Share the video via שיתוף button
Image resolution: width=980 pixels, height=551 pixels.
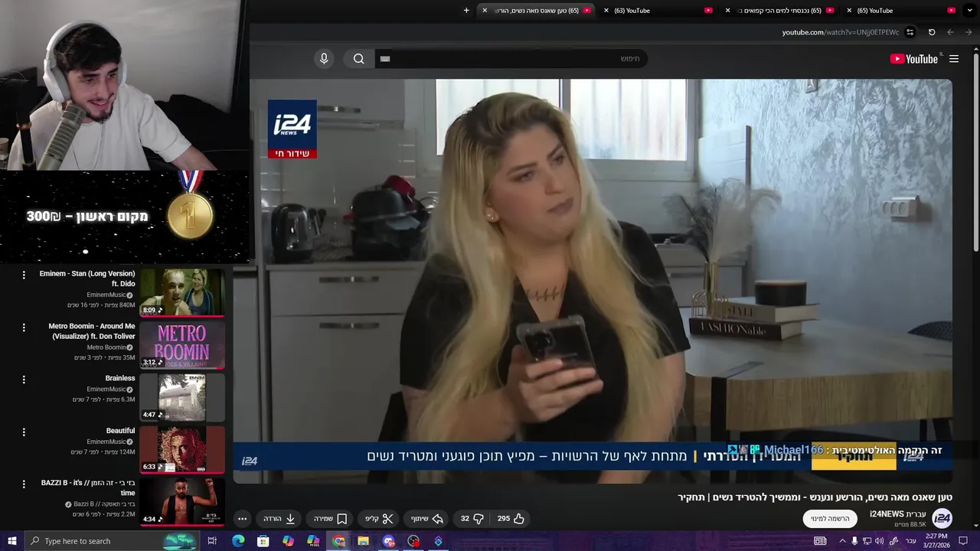(427, 518)
